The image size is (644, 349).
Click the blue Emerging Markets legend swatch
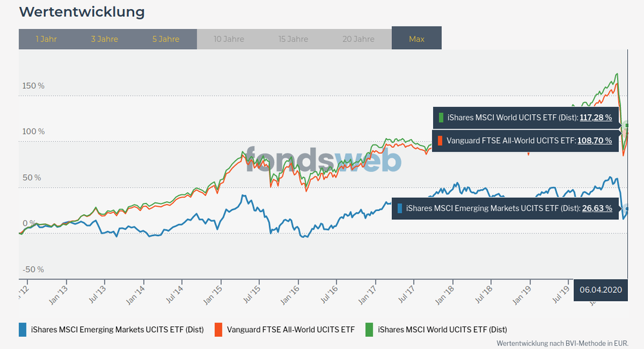(24, 330)
